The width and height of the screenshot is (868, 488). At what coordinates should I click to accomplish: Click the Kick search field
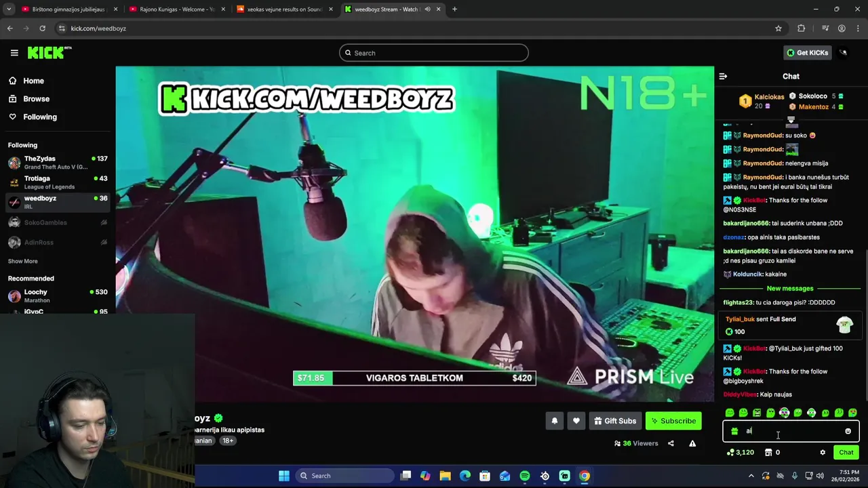[x=434, y=53]
